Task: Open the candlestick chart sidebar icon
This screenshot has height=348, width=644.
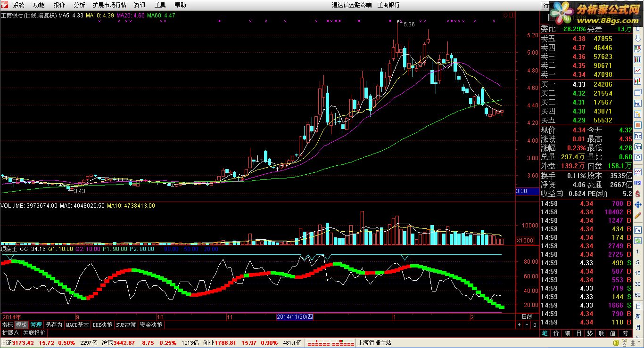Action: 637,81
